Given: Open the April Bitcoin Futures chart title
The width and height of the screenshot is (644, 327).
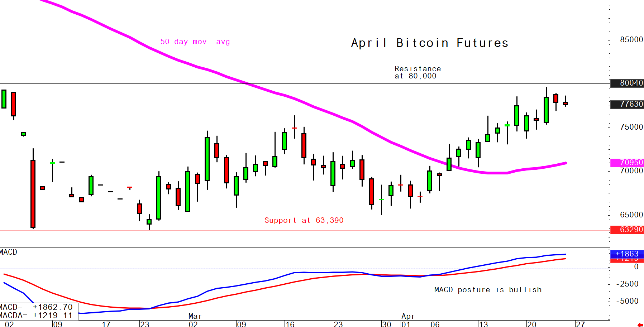Looking at the screenshot, I should 429,43.
